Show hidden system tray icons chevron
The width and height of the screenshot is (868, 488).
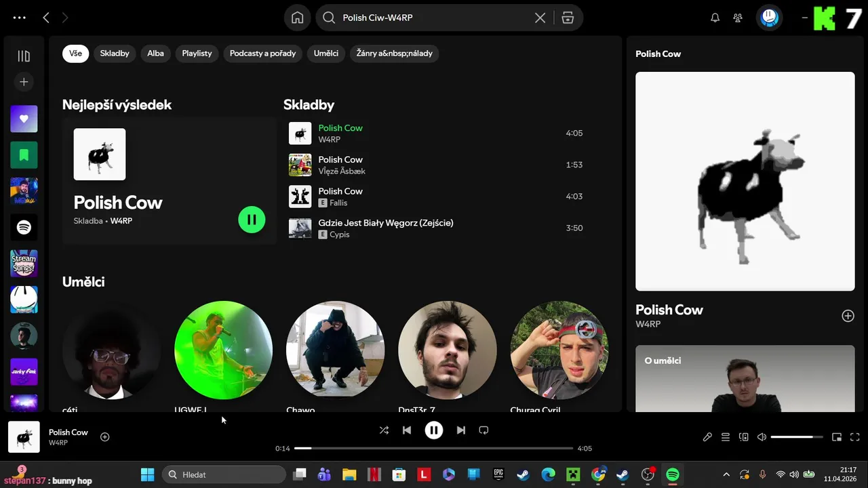click(x=726, y=474)
